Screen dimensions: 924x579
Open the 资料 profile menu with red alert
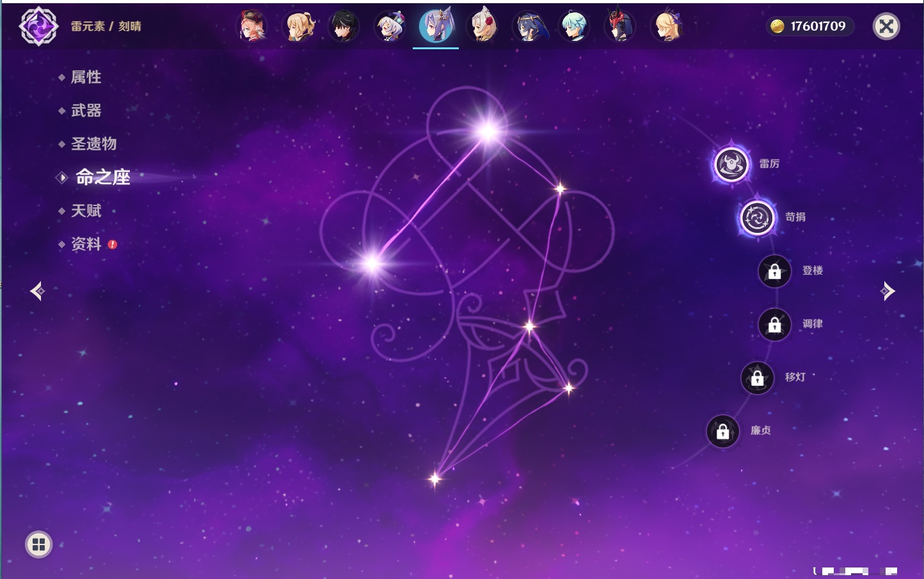86,244
